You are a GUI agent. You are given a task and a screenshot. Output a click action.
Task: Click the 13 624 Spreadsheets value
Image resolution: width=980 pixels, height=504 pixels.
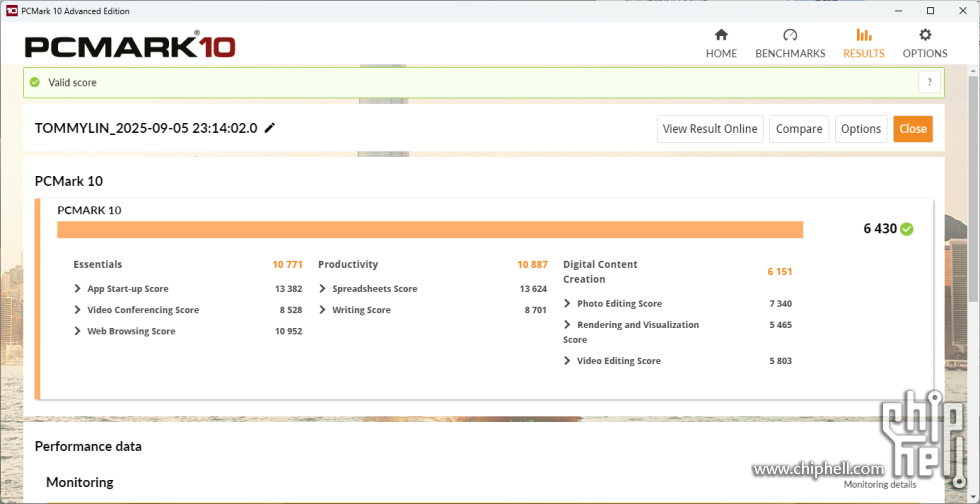pyautogui.click(x=533, y=288)
